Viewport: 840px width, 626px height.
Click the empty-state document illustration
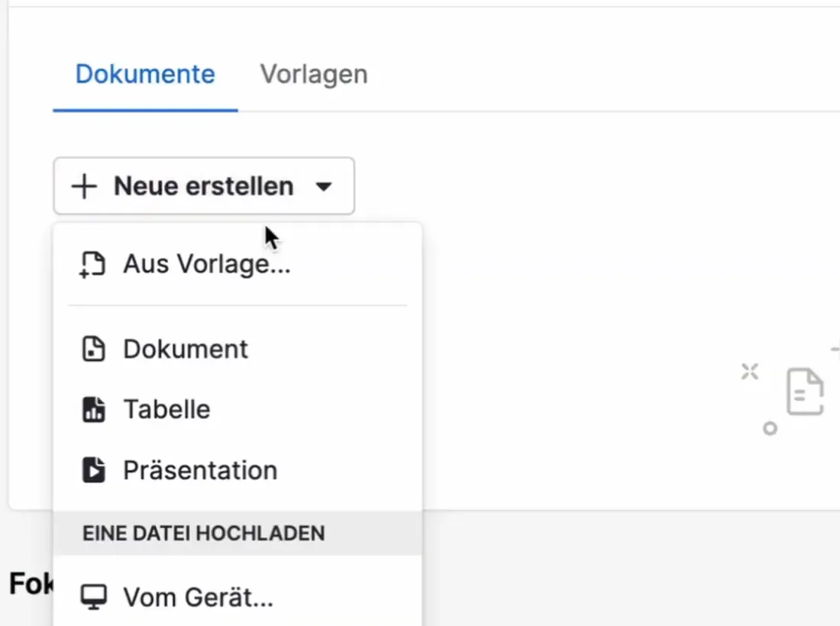805,392
